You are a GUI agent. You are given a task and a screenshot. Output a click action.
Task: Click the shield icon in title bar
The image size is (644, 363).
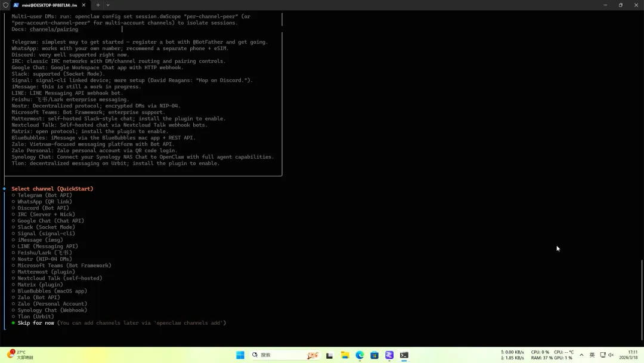point(5,5)
